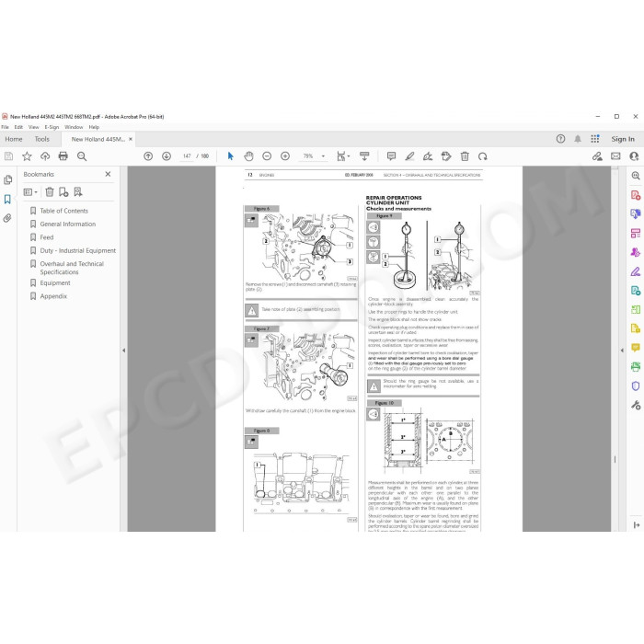The height and width of the screenshot is (644, 644).
Task: Open the File menu
Action: coord(5,127)
